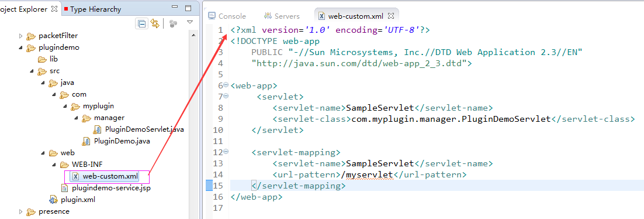
Task: Close the web-custom.xml editor tab
Action: (391, 16)
